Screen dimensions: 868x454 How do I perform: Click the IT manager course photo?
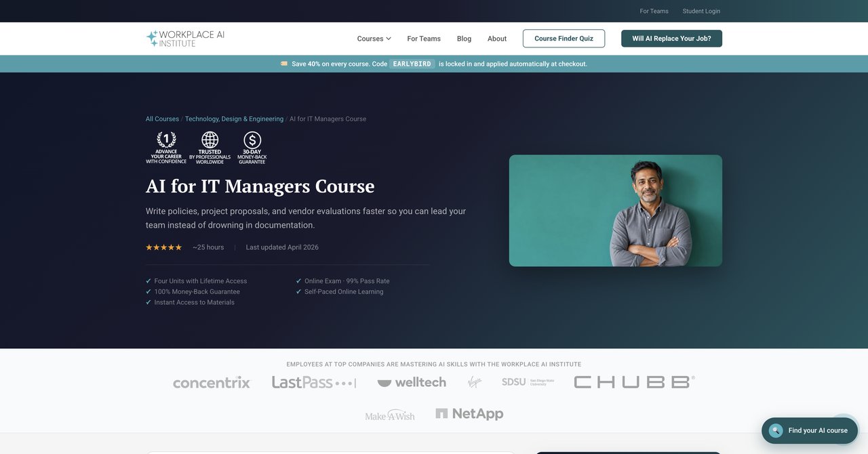point(616,211)
